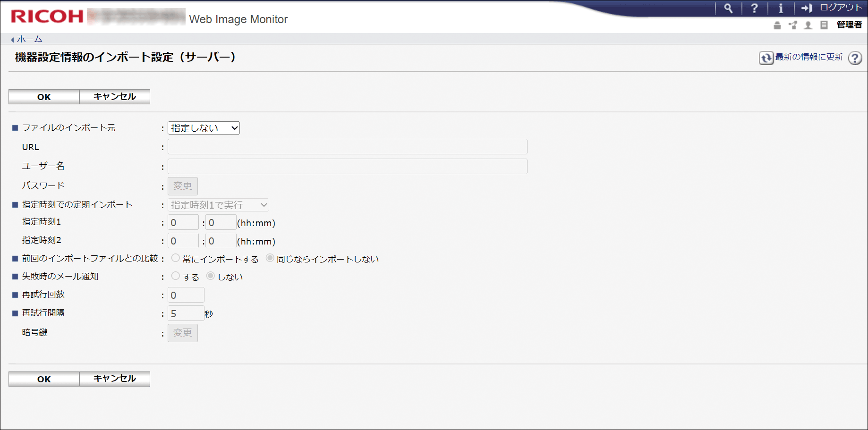This screenshot has height=430, width=868.
Task: Select する for 失敗時のメール通知
Action: pos(175,276)
